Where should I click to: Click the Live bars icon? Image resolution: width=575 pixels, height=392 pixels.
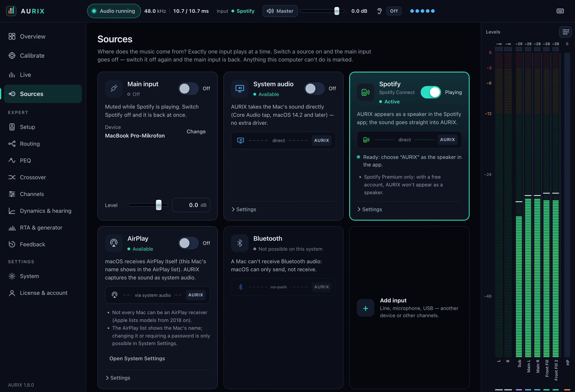(12, 75)
